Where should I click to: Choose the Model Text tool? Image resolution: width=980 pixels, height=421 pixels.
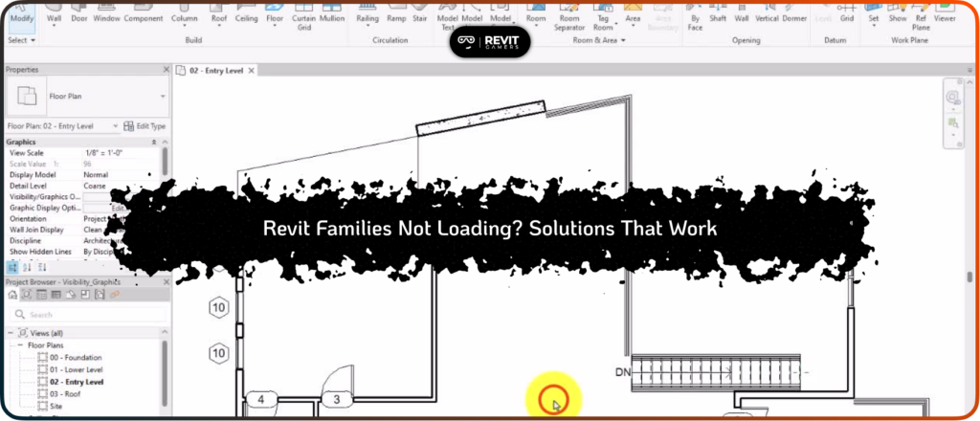(448, 17)
